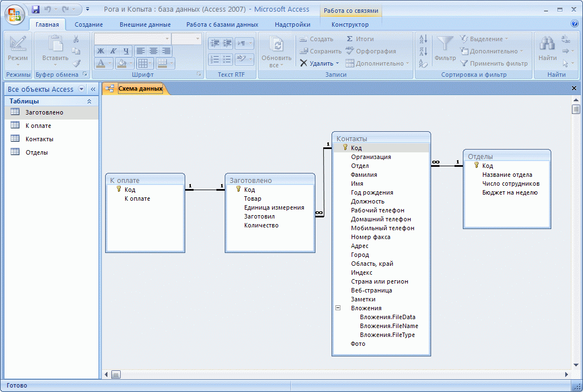Click the Cut scissors icon
Viewport: 583px width, 392px height.
click(76, 39)
